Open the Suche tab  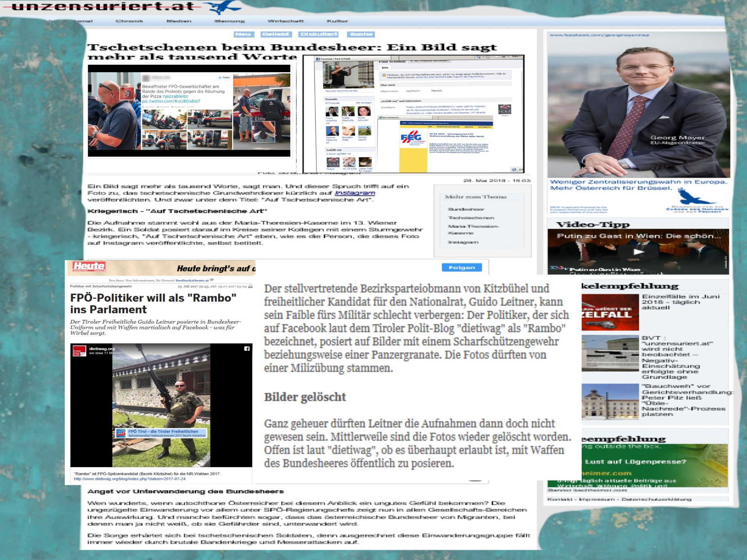tap(361, 34)
